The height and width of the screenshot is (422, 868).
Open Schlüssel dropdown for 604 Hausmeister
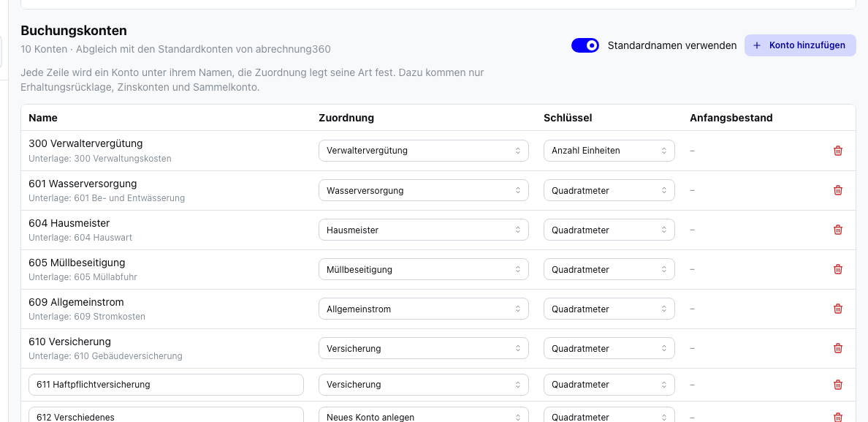(x=609, y=230)
